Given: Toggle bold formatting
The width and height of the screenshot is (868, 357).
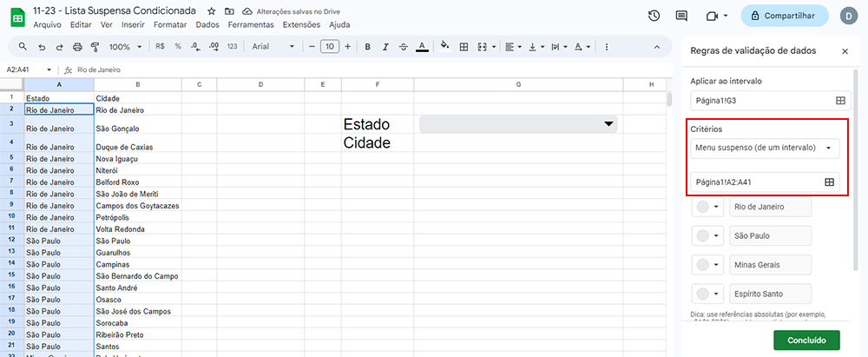Looking at the screenshot, I should pos(367,47).
